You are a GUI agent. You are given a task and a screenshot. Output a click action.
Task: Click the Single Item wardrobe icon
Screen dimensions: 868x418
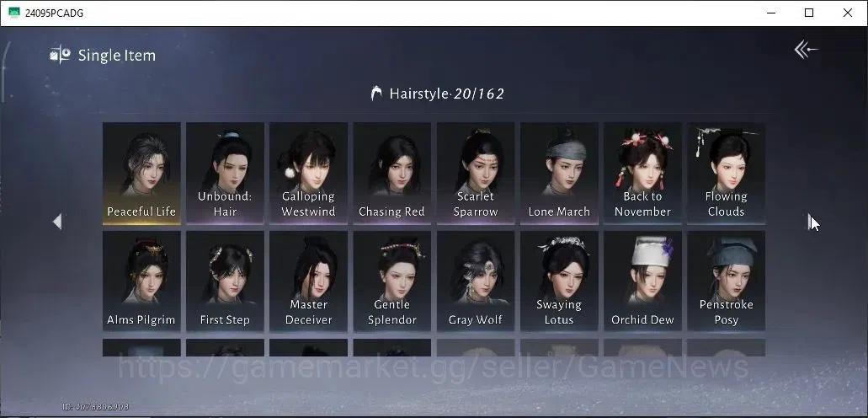coord(60,55)
